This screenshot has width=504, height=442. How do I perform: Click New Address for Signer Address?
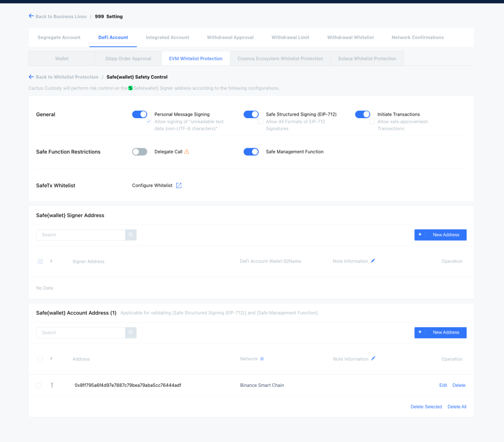click(x=440, y=235)
